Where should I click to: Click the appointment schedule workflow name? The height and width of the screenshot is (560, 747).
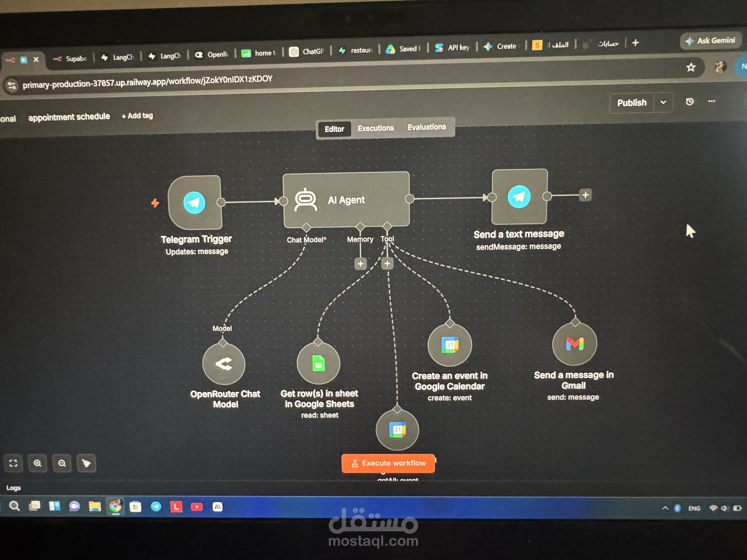pyautogui.click(x=69, y=117)
